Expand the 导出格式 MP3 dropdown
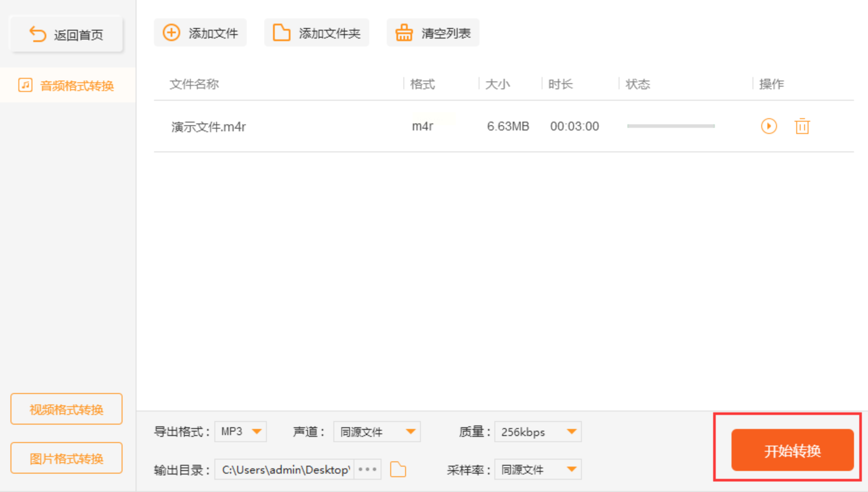This screenshot has height=492, width=868. (256, 432)
